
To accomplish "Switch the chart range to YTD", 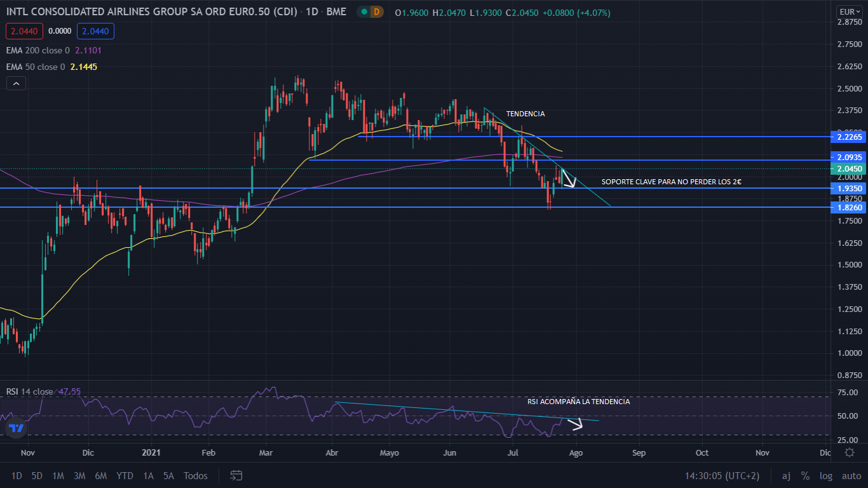I will click(125, 475).
